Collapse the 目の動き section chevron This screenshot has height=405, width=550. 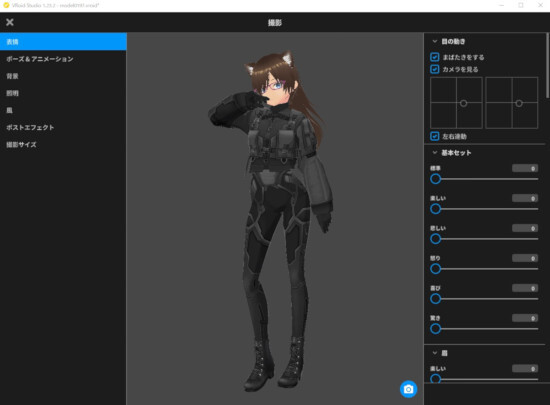435,41
